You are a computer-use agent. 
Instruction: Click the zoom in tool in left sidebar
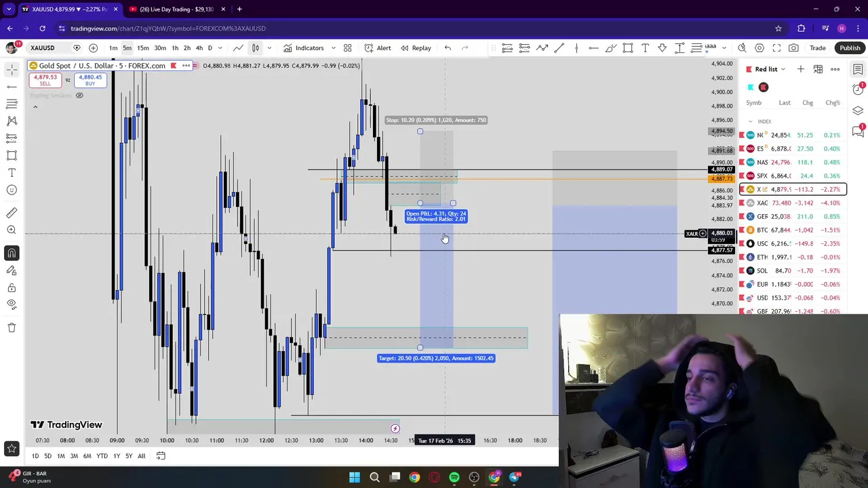(12, 230)
